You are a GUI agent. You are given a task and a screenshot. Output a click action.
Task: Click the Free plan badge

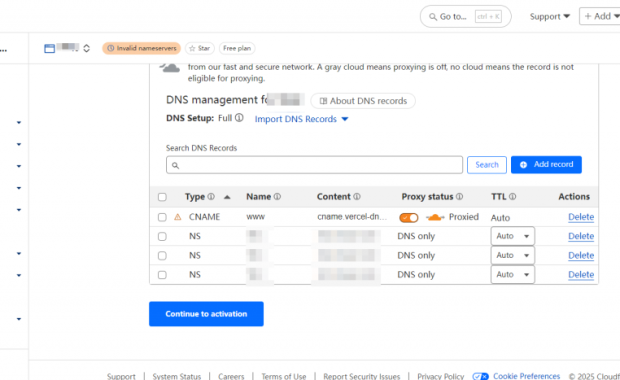(x=237, y=48)
